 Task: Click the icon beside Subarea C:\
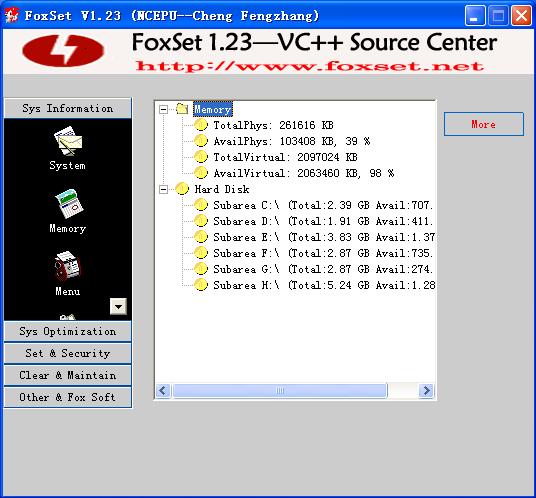[201, 205]
